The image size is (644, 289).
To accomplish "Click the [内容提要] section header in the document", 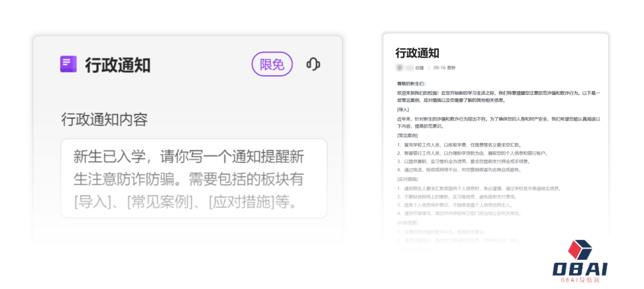I will (x=407, y=222).
